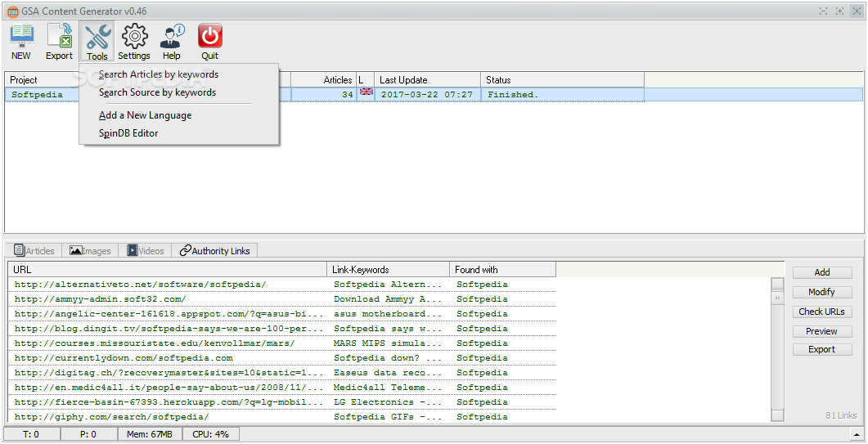Switch to the Videos tab

(x=145, y=251)
